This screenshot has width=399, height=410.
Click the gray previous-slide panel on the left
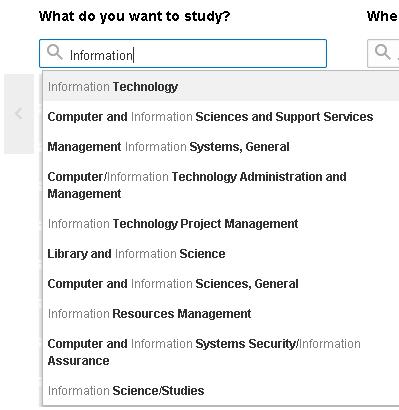[19, 114]
